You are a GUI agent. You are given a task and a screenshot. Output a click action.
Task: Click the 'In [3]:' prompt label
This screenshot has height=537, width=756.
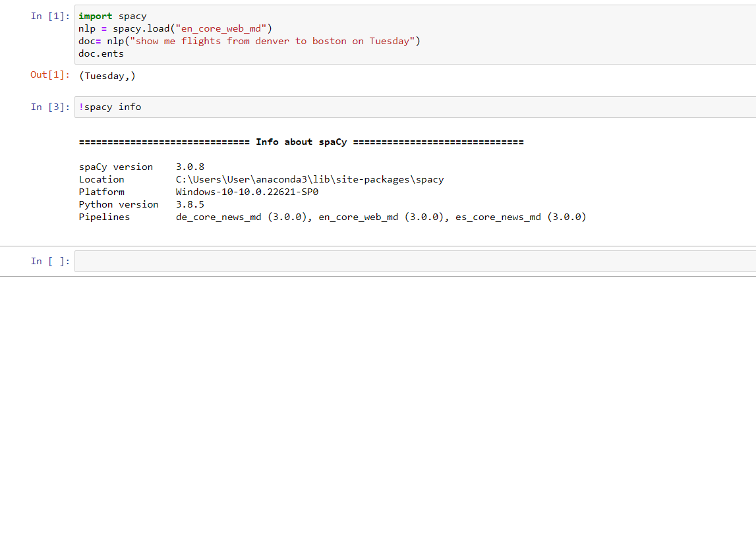point(50,107)
